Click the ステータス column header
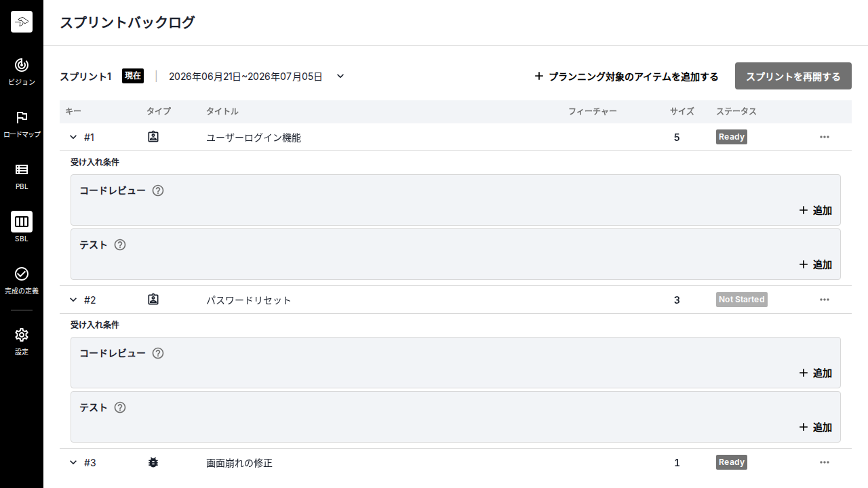This screenshot has height=488, width=868. pos(736,111)
